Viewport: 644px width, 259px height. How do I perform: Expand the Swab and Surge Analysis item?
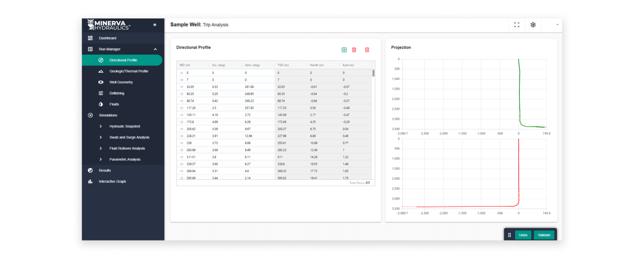(101, 138)
